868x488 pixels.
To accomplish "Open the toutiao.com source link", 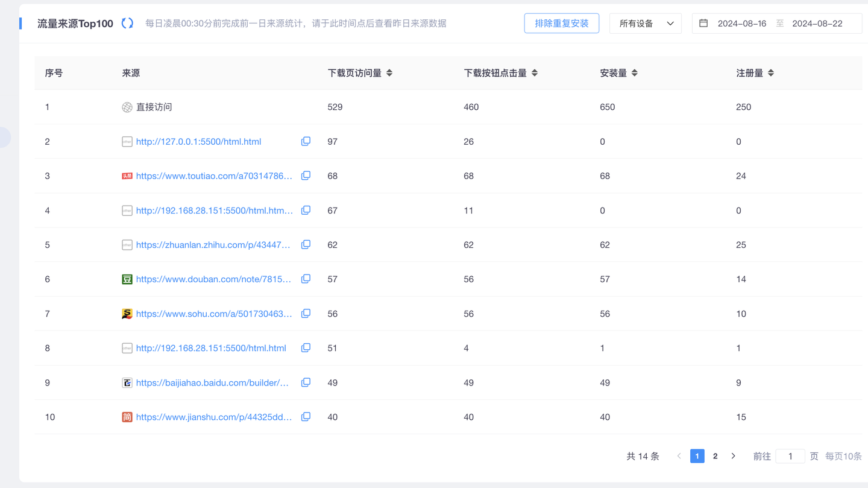I will [214, 176].
